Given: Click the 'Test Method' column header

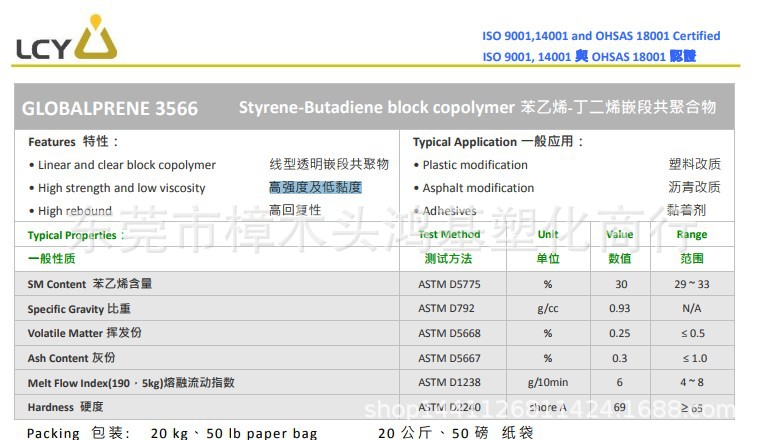Looking at the screenshot, I should pos(449,235).
